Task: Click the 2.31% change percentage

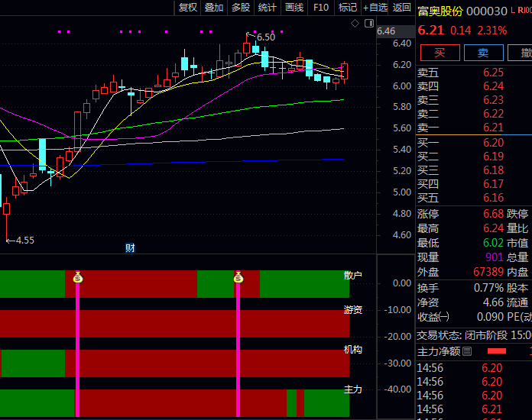Action: pyautogui.click(x=492, y=31)
